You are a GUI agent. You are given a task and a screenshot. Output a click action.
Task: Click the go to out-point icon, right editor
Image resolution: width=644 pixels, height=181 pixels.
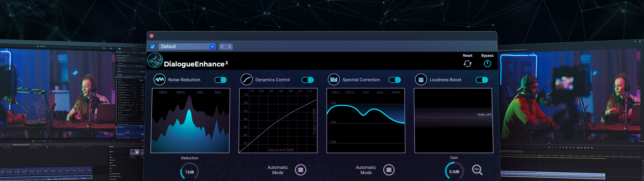click(x=574, y=147)
